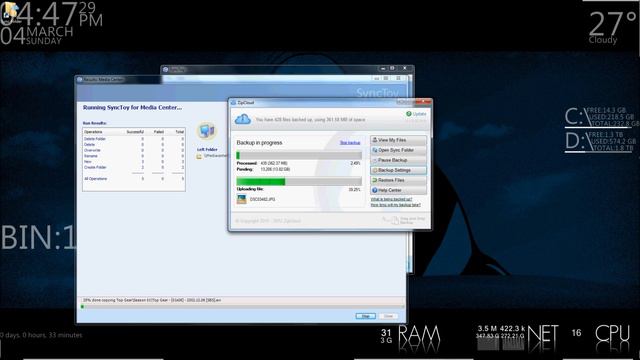The image size is (640, 360).
Task: Click the uploading JPG file thumbnail
Action: click(x=242, y=199)
